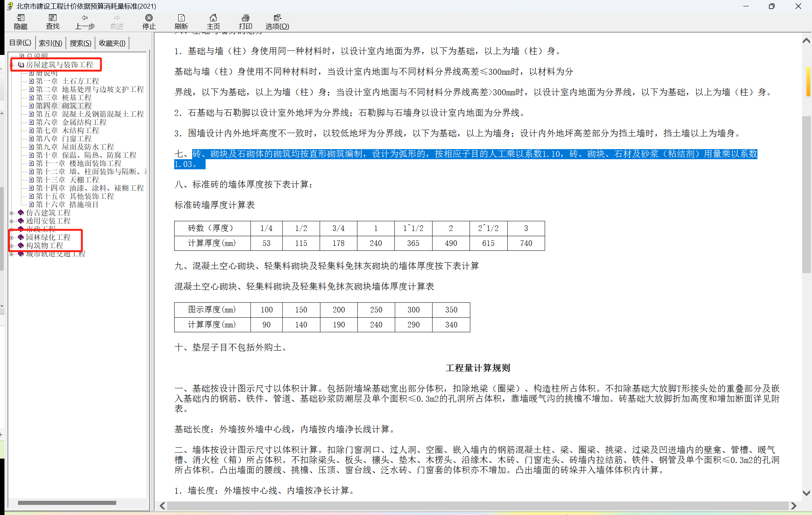
Task: Click table cell 615 in brick thickness table
Action: click(488, 243)
